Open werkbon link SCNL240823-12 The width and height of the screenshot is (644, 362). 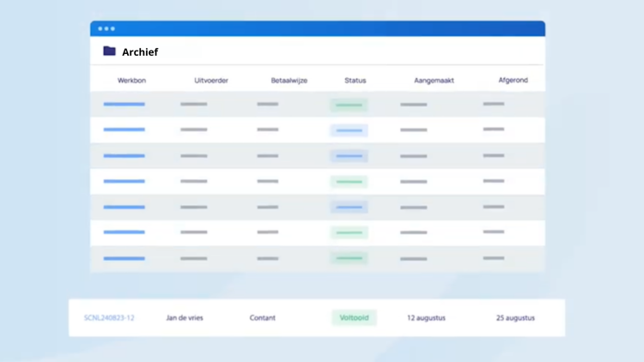click(109, 318)
